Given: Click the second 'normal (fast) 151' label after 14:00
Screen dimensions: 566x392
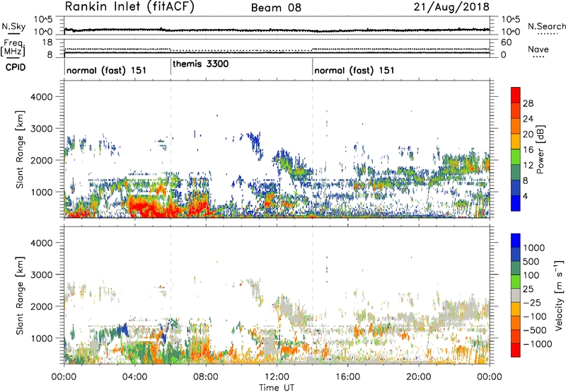Looking at the screenshot, I should click(x=354, y=70).
